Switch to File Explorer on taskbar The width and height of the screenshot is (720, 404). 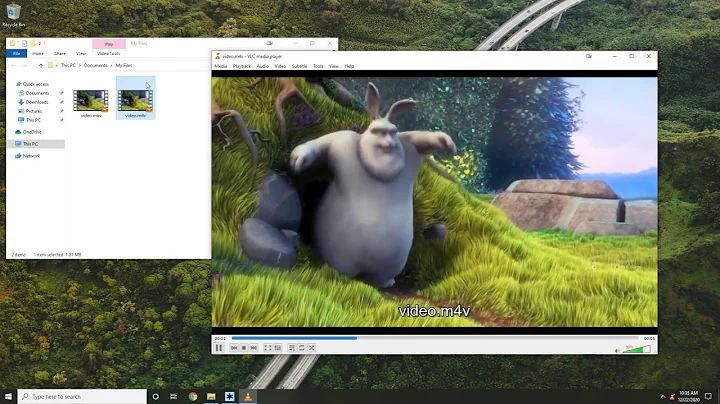211,396
